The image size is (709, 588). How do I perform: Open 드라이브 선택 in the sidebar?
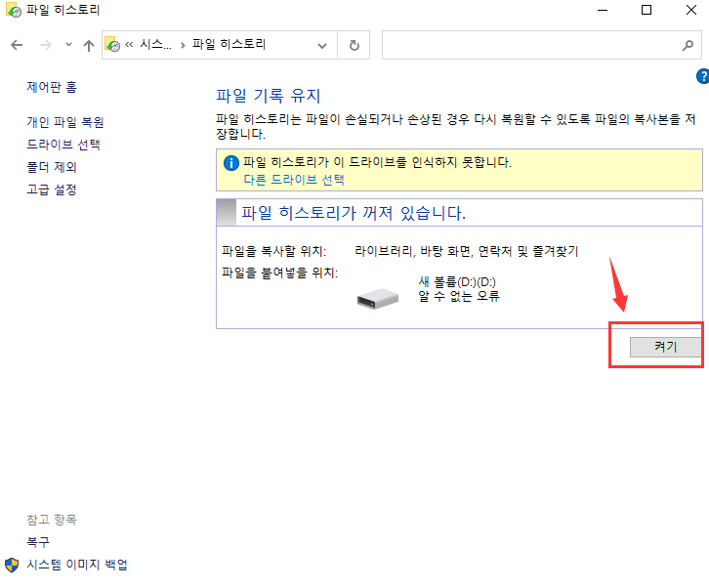(x=63, y=145)
